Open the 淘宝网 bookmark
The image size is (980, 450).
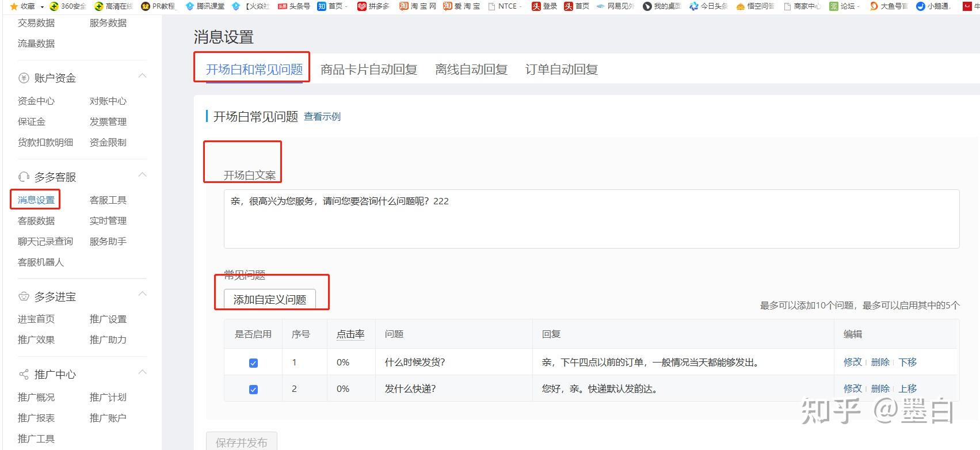418,6
